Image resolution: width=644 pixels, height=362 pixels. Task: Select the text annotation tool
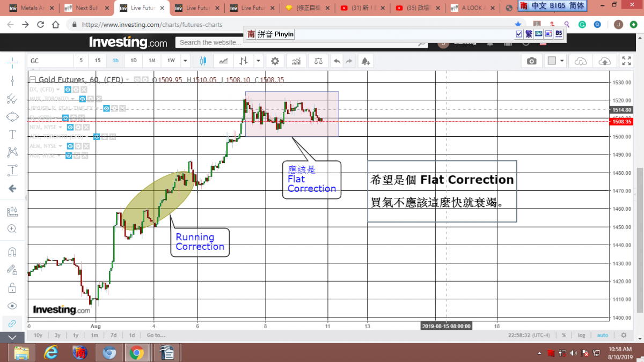tap(12, 134)
